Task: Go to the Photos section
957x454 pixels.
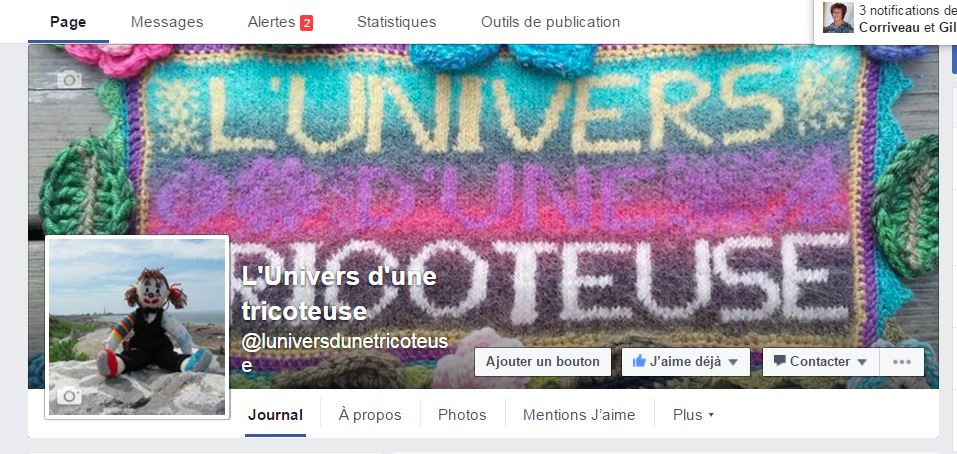Action: [x=462, y=415]
